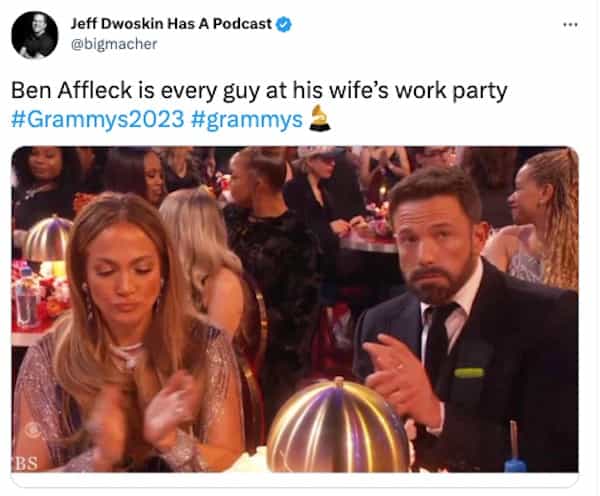Click the blue verified badge checkmark

pos(284,24)
